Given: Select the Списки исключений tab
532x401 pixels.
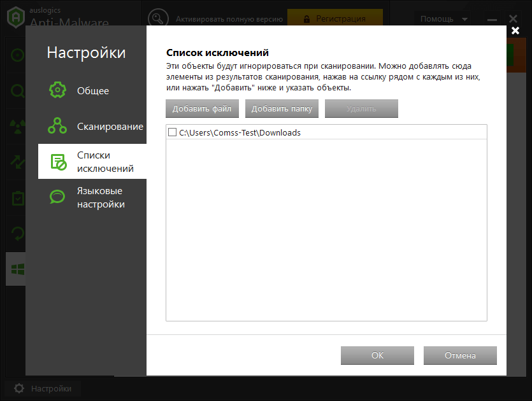Looking at the screenshot, I should [x=92, y=161].
